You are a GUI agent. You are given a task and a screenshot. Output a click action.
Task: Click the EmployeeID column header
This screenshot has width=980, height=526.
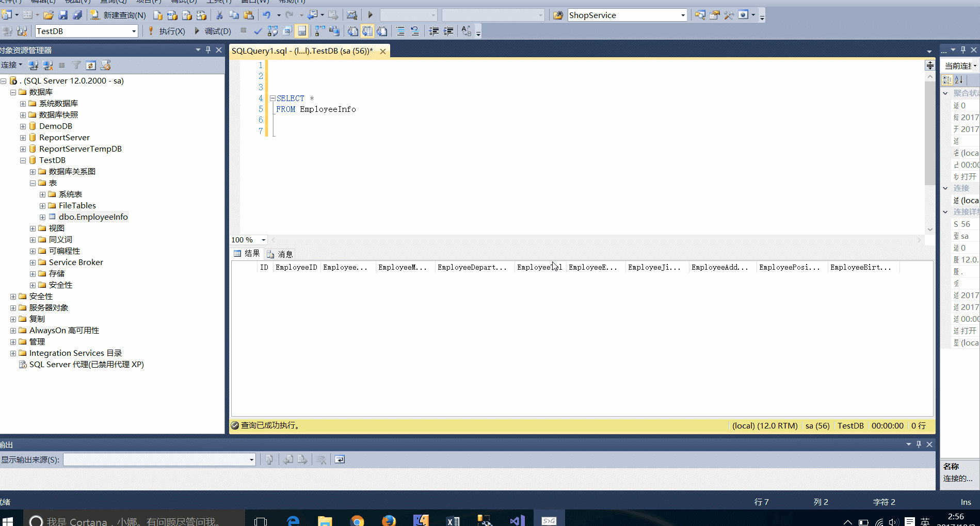[x=296, y=267]
